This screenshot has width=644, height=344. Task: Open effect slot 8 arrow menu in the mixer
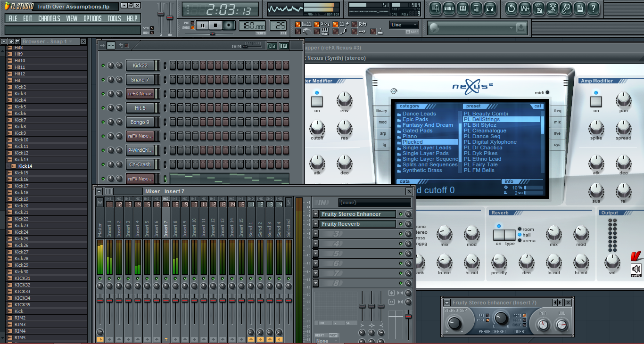[315, 283]
